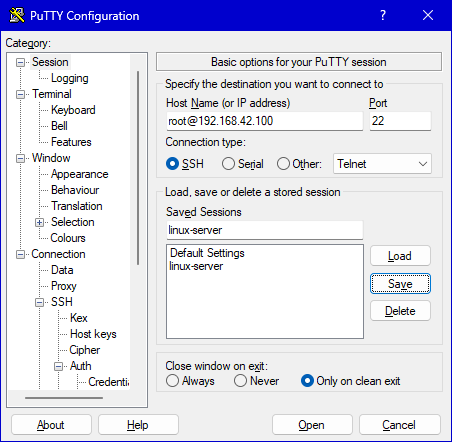The width and height of the screenshot is (452, 442).
Task: Click the Host Name input field
Action: tap(265, 121)
